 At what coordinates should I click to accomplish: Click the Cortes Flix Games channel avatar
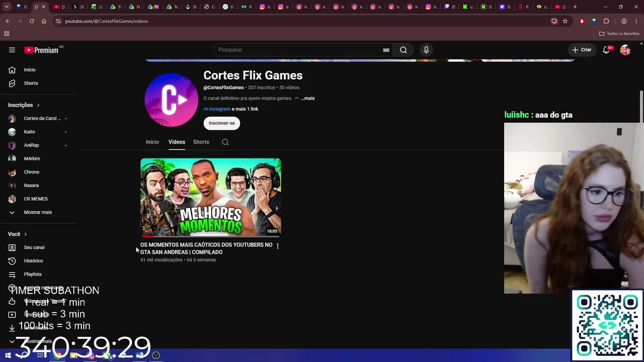point(172,100)
